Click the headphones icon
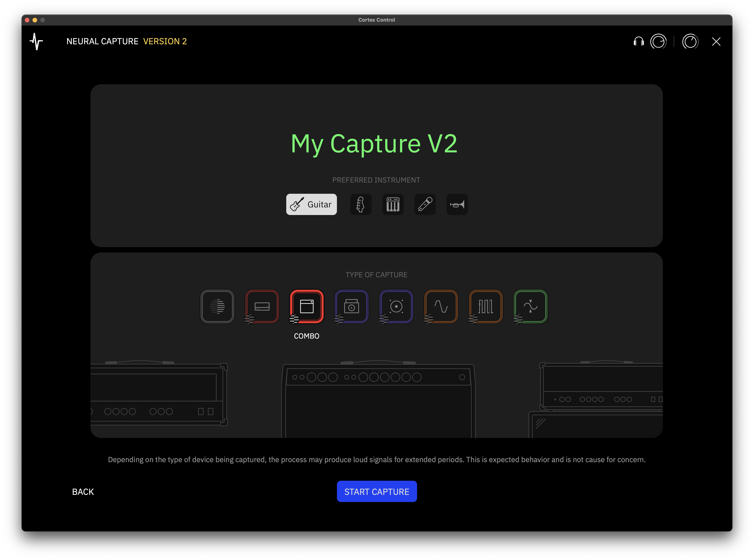 coord(639,42)
